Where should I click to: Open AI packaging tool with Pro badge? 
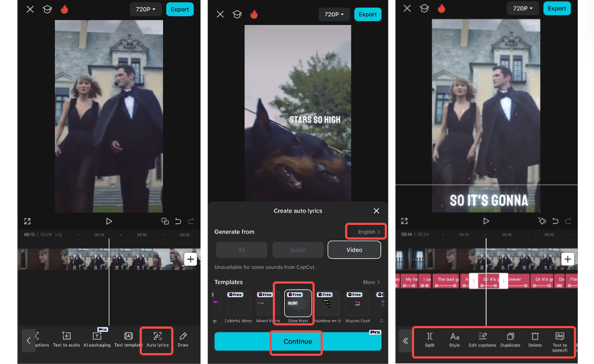[x=97, y=339]
